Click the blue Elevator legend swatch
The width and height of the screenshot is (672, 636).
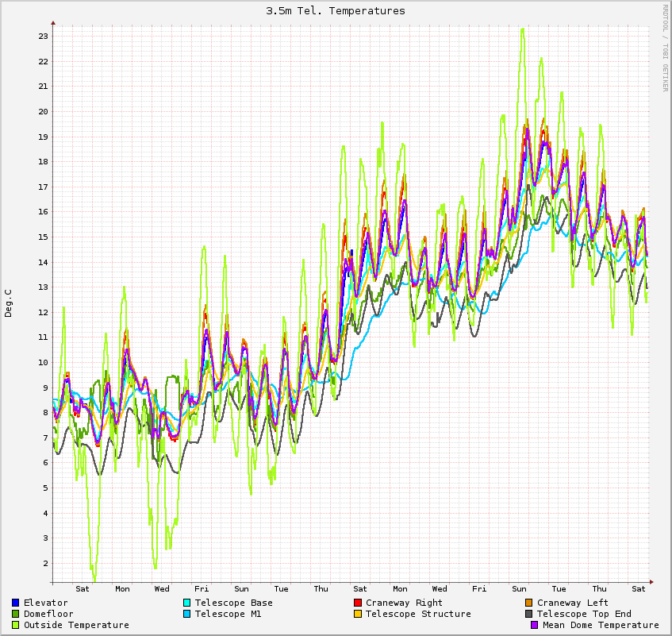[x=15, y=603]
